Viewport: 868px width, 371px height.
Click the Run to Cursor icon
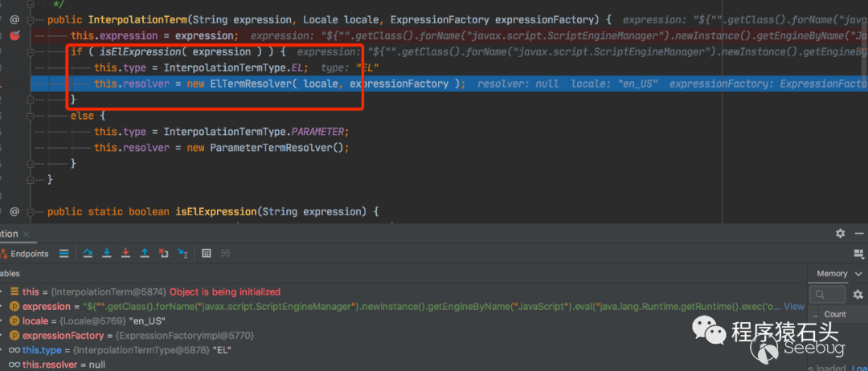pyautogui.click(x=182, y=254)
